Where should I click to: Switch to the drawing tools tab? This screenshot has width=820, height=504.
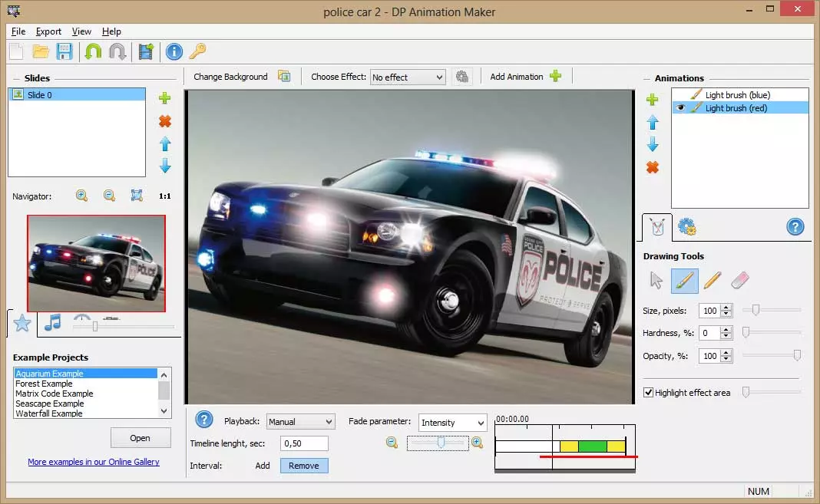tap(657, 227)
